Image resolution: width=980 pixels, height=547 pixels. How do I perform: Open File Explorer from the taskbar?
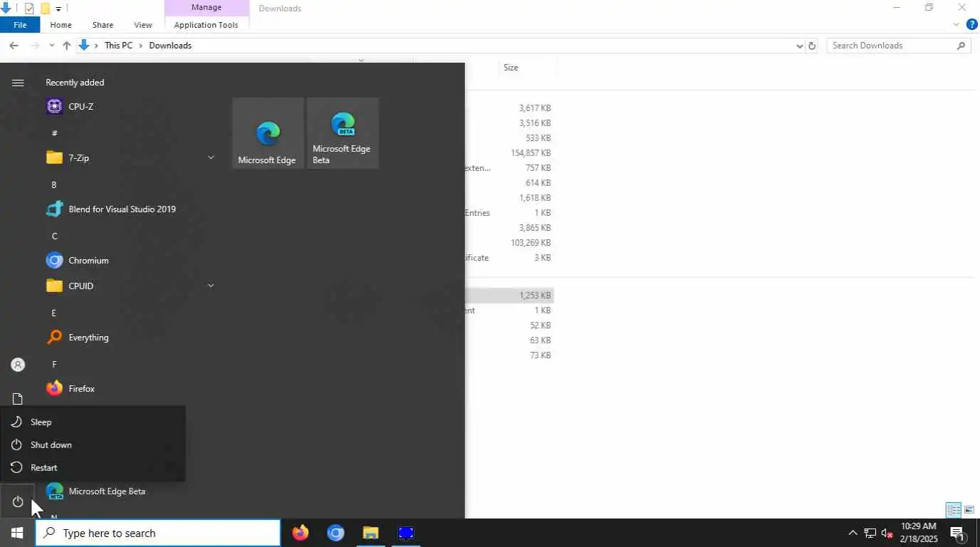tap(370, 533)
